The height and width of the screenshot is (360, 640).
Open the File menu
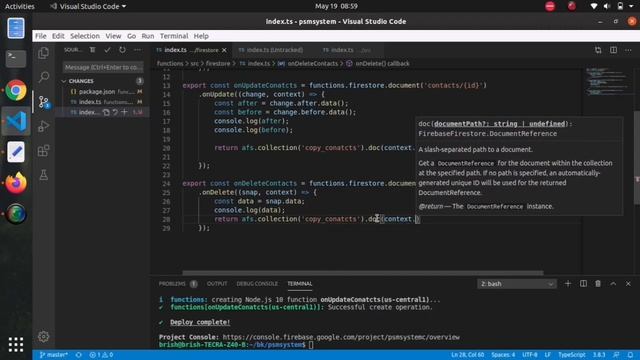[x=40, y=36]
